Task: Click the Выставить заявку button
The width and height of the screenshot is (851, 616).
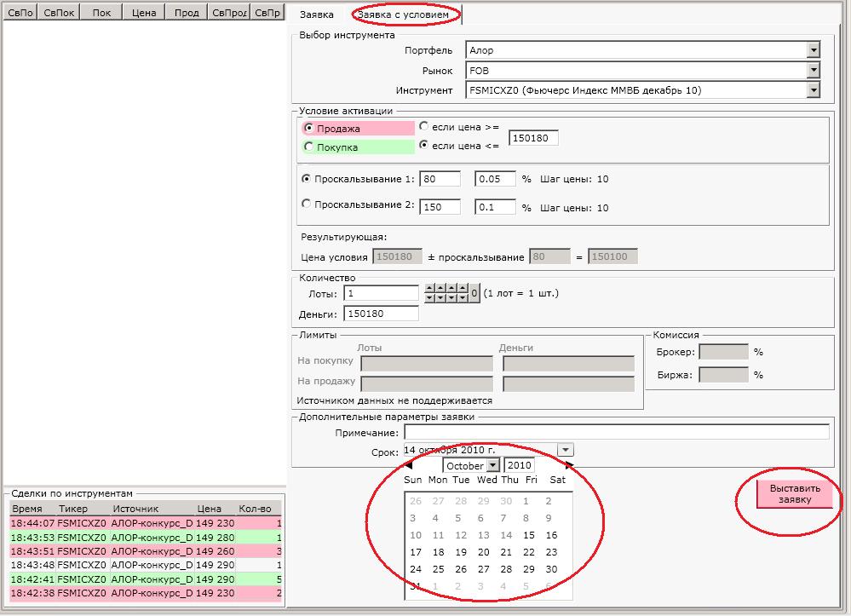Action: pos(794,494)
